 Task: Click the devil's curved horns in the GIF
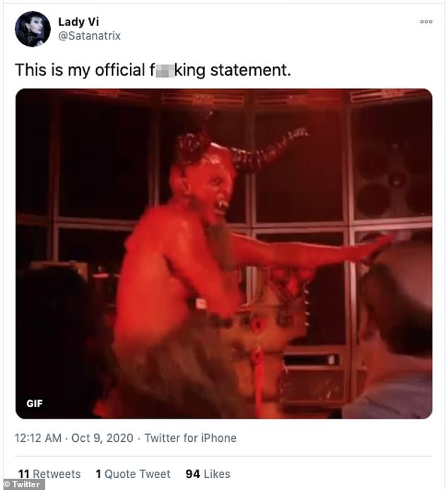pyautogui.click(x=283, y=145)
